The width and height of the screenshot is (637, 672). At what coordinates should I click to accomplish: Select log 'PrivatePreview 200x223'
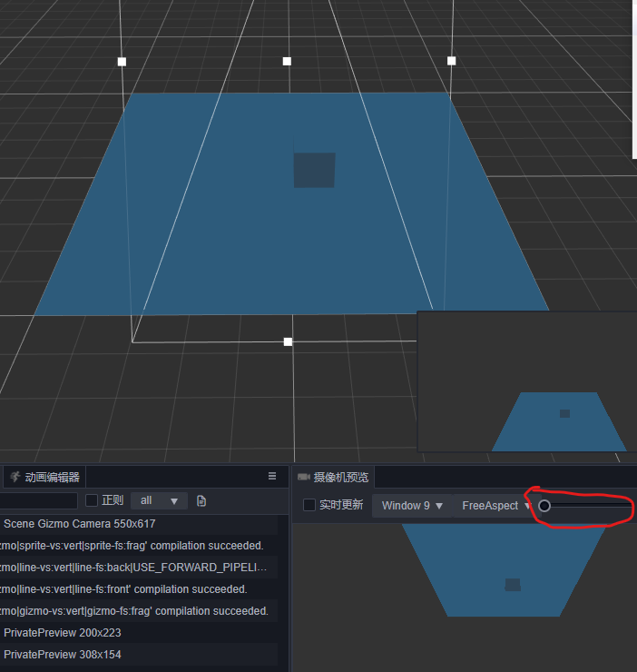pyautogui.click(x=139, y=633)
